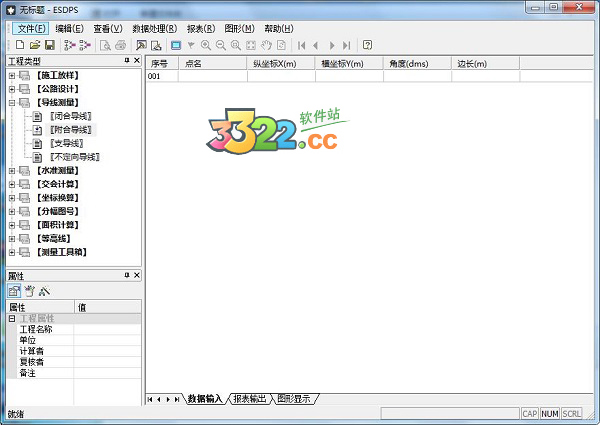Expand the 面积计算 tree node
The width and height of the screenshot is (600, 425).
click(12, 225)
